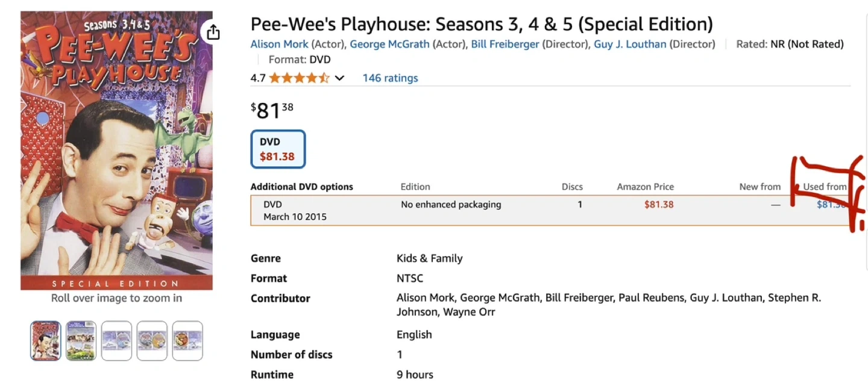
Task: Select third thumbnail showing open disc case
Action: click(116, 341)
